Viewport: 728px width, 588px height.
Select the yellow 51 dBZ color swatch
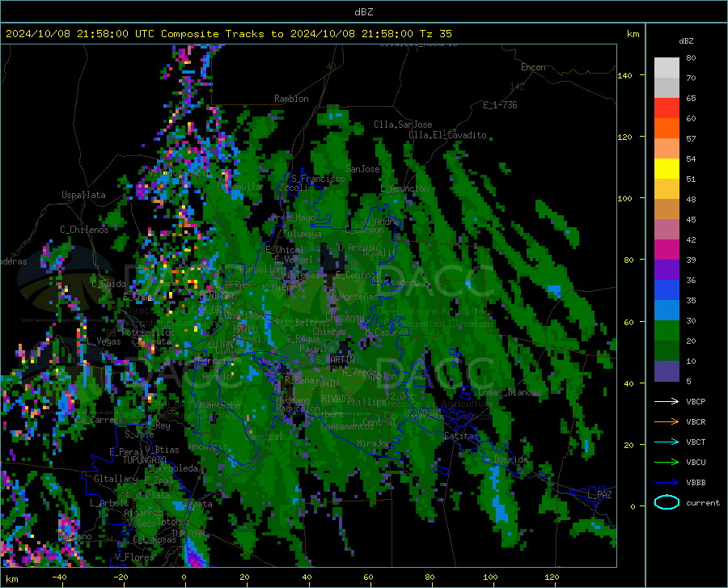click(667, 169)
